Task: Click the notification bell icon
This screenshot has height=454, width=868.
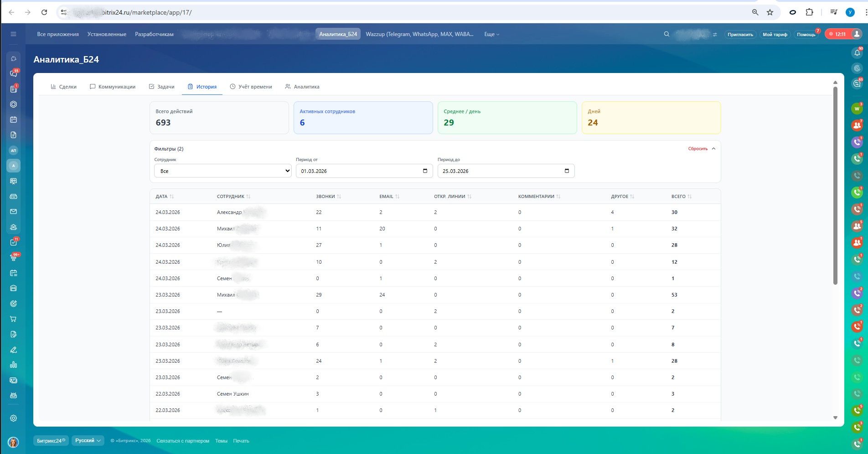Action: pos(857,53)
